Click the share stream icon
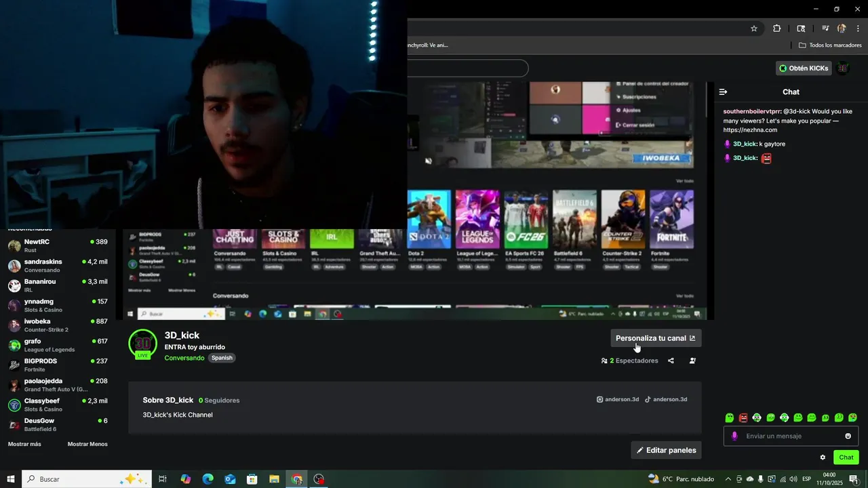The width and height of the screenshot is (868, 488). pos(671,361)
